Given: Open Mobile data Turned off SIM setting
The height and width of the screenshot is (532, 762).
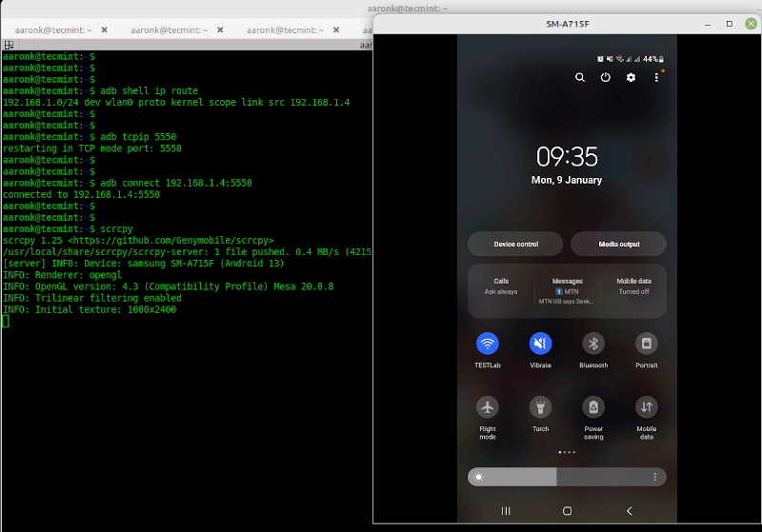Looking at the screenshot, I should (x=633, y=286).
